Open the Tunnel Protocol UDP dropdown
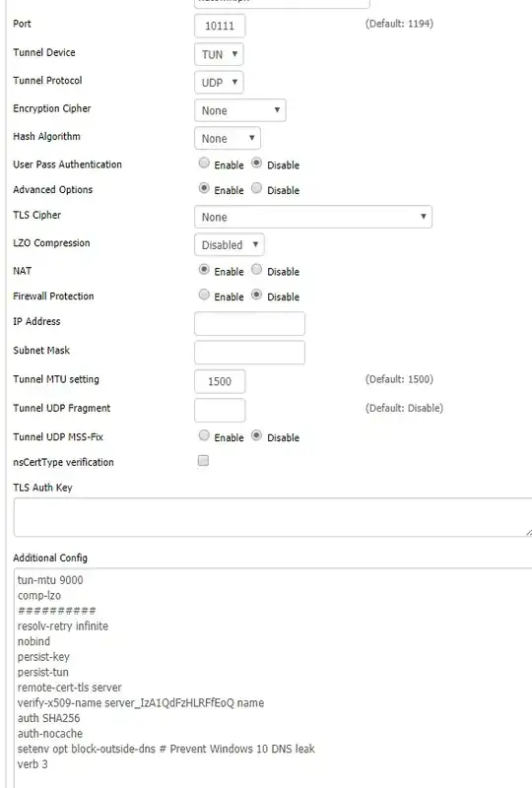Screen dimensions: 532x788 click(x=219, y=83)
